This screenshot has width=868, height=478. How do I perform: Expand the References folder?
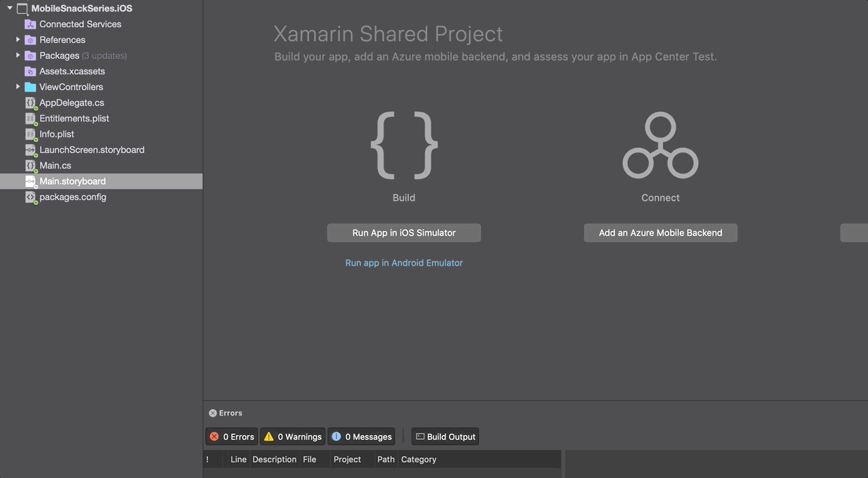(18, 40)
